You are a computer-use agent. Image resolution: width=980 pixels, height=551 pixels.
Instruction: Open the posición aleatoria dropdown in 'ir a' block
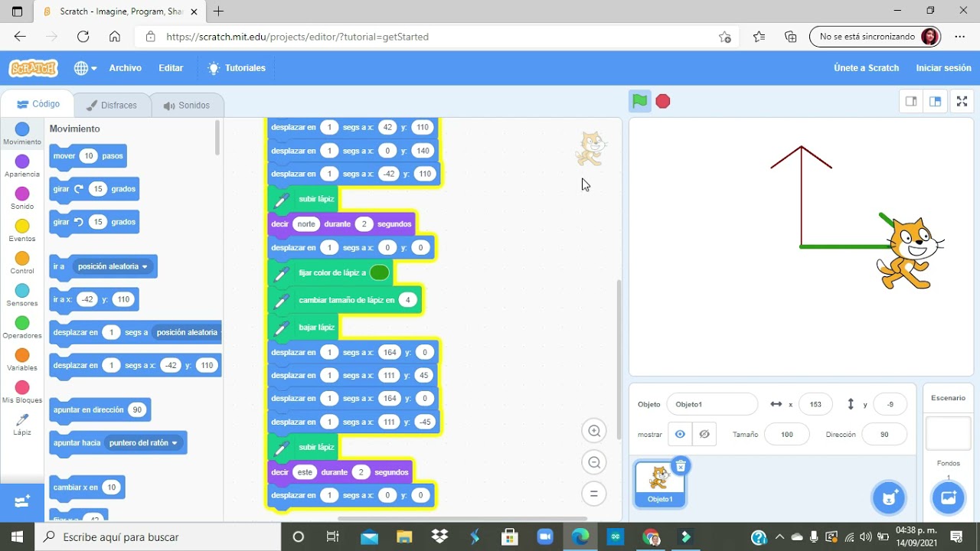click(x=113, y=266)
